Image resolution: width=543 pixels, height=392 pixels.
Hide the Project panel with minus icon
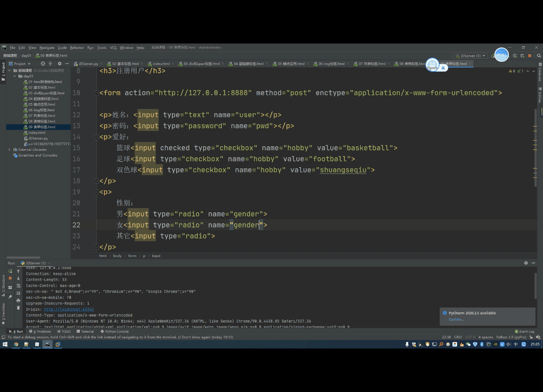tap(67, 64)
